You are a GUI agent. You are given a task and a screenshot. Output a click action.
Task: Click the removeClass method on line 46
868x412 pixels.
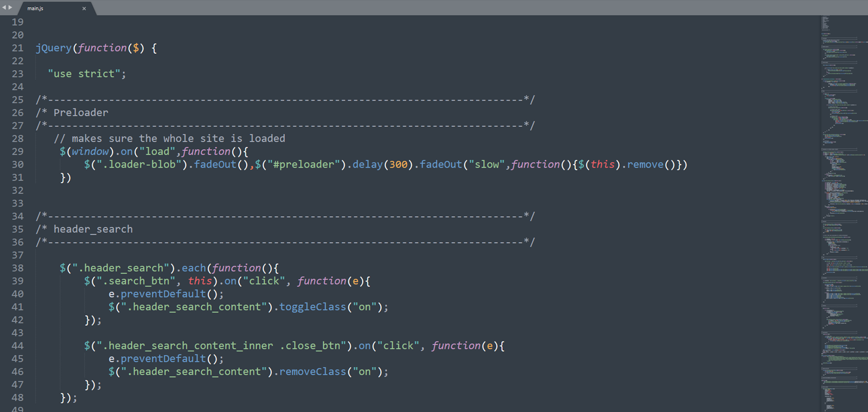pyautogui.click(x=313, y=372)
